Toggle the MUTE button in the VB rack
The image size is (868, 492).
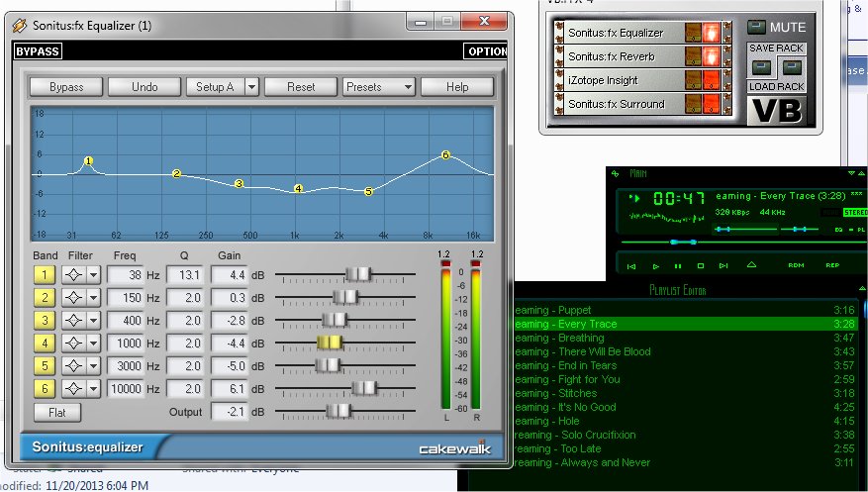(756, 27)
